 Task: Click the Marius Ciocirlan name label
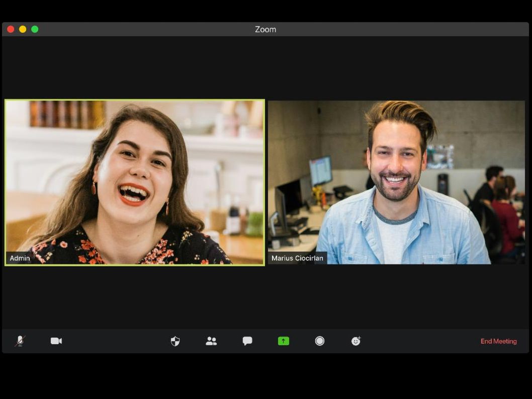pos(297,258)
